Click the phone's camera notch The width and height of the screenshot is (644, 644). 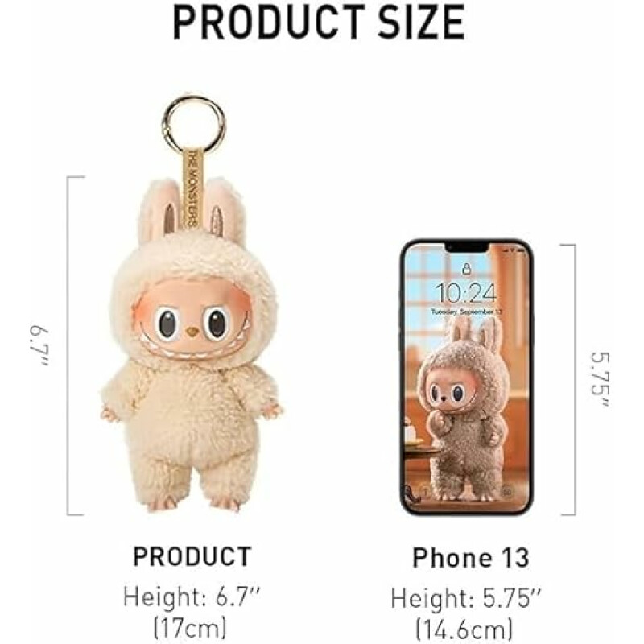tap(468, 247)
